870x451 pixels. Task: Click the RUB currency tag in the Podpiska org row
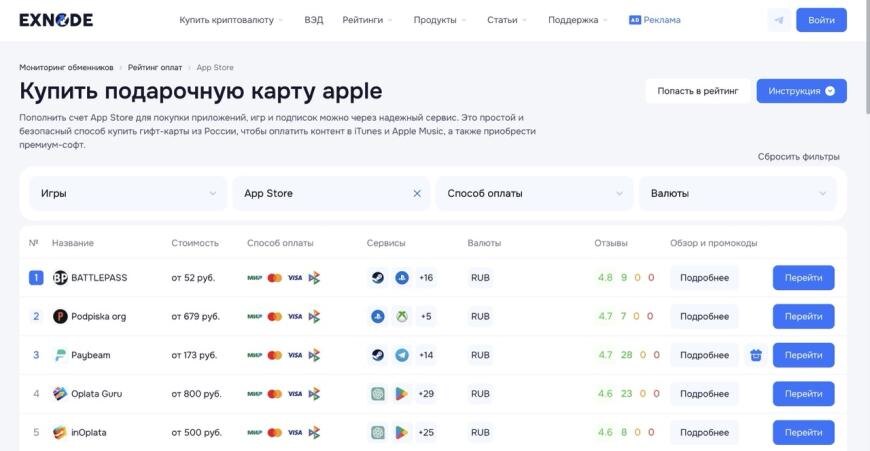click(480, 317)
